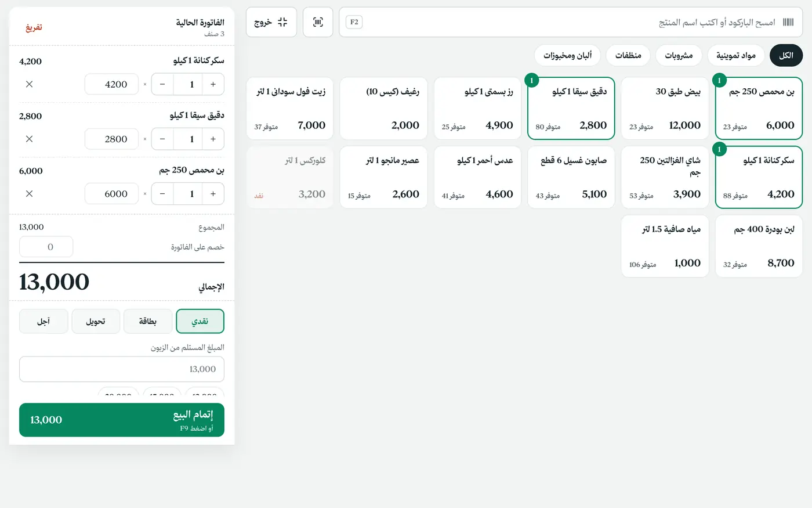Remove سكر كنانة 1 كيلو from invoice
The height and width of the screenshot is (508, 812).
tap(30, 84)
